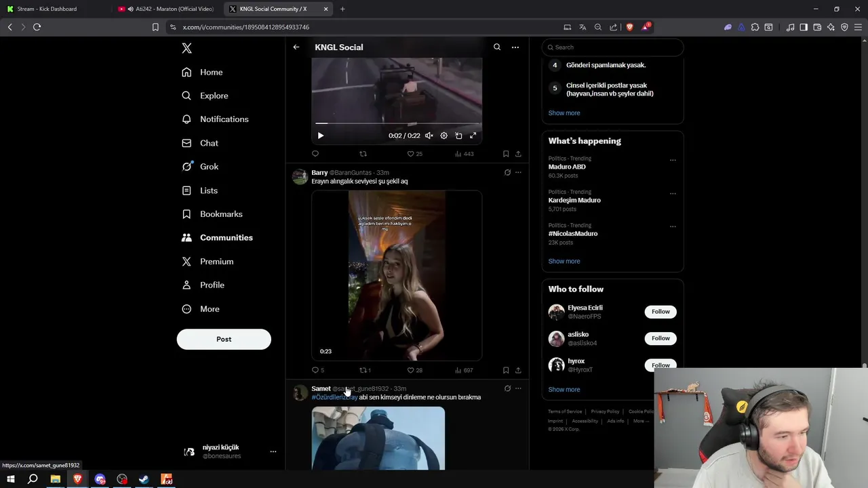Open #NicolasMaduro trend options

(x=673, y=227)
